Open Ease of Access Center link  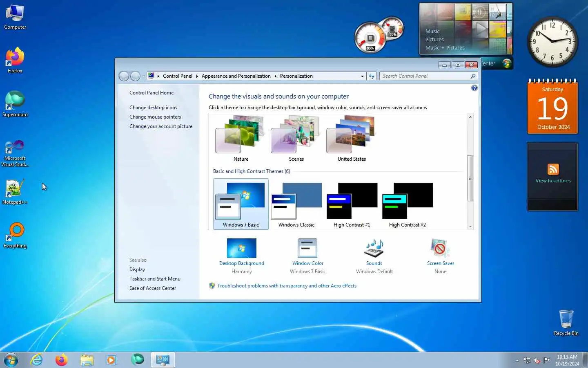[153, 288]
